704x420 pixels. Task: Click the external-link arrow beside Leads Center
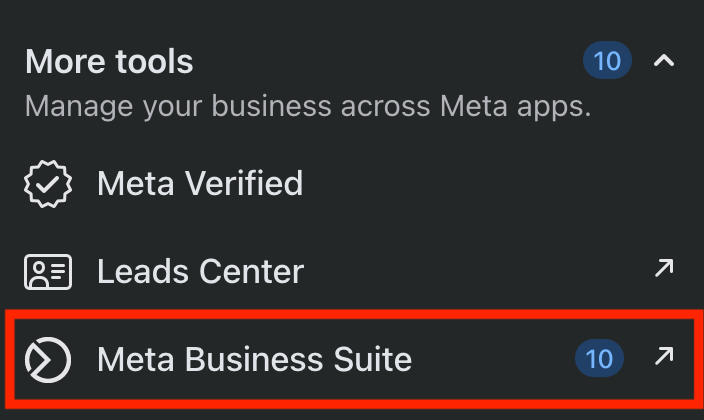pos(663,268)
